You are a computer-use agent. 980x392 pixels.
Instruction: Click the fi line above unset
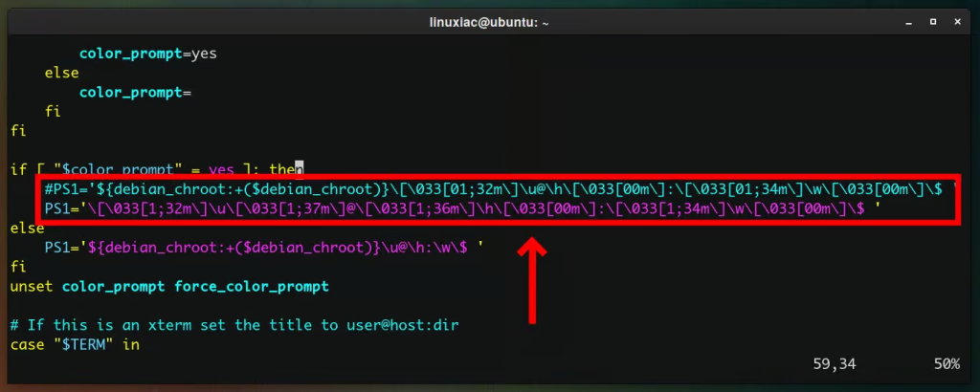(x=18, y=267)
